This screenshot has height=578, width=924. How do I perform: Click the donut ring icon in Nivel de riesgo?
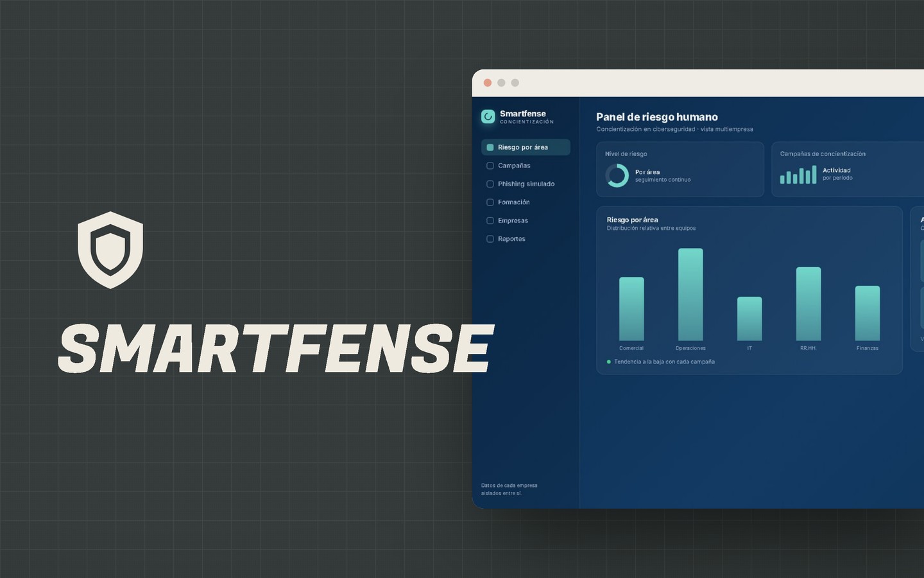point(617,175)
